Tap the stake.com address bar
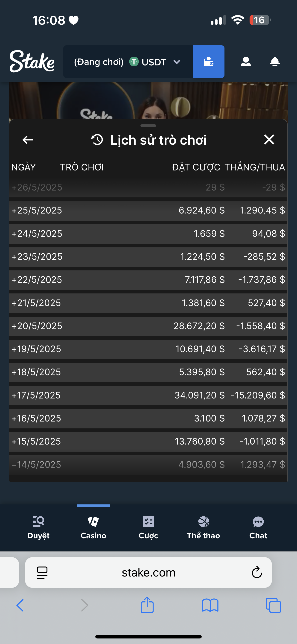297x644 pixels. (148, 572)
